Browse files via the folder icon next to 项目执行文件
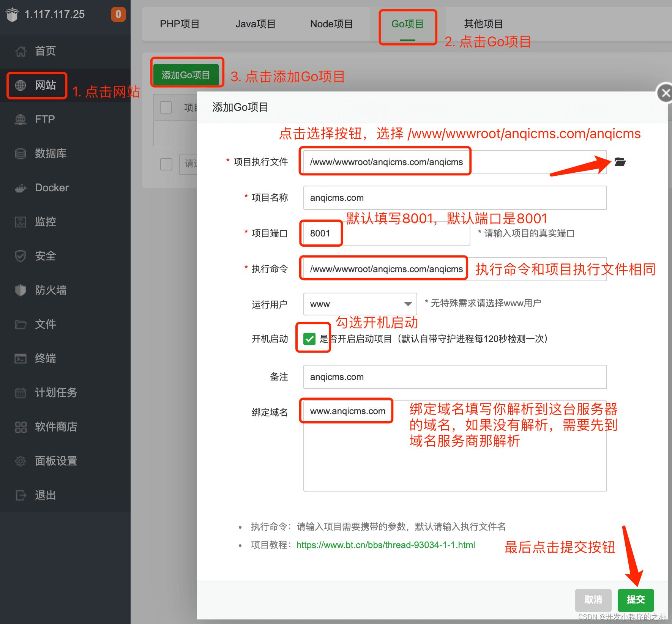The width and height of the screenshot is (672, 624). 620,162
